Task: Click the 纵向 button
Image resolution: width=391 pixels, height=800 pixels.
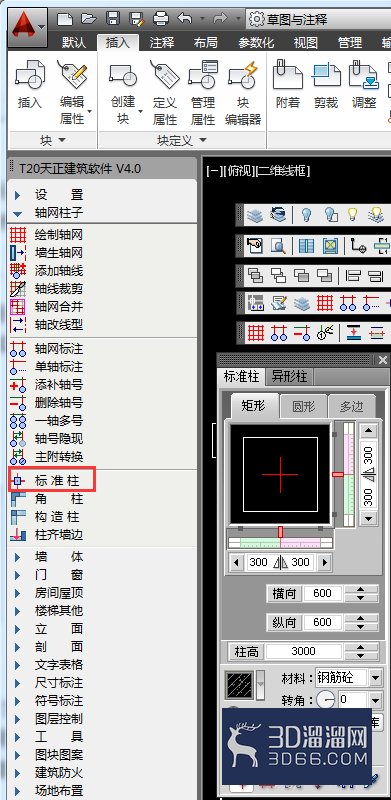Action: pos(284,622)
